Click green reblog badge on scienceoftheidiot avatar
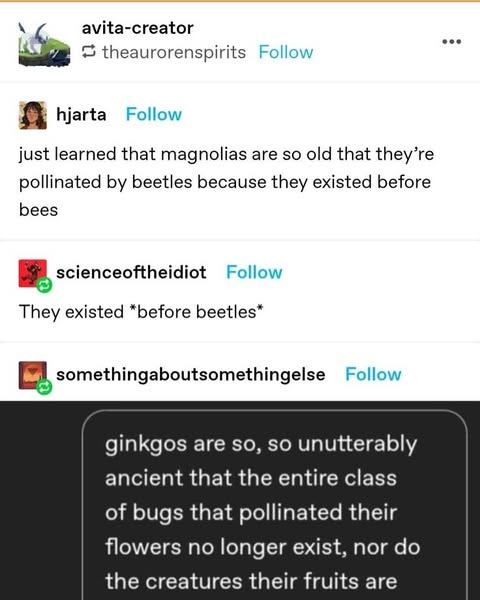 44,285
